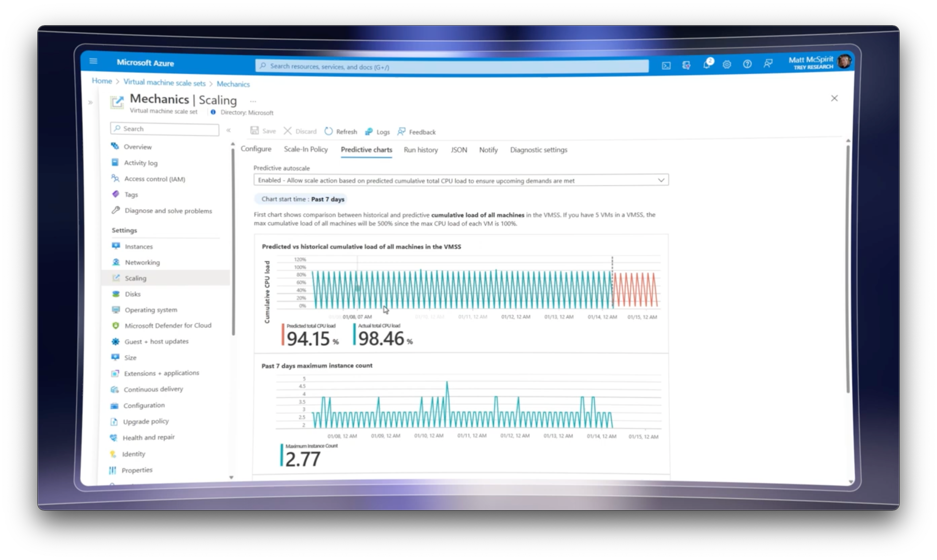Expand the left portal sidebar chevron

pyautogui.click(x=90, y=102)
